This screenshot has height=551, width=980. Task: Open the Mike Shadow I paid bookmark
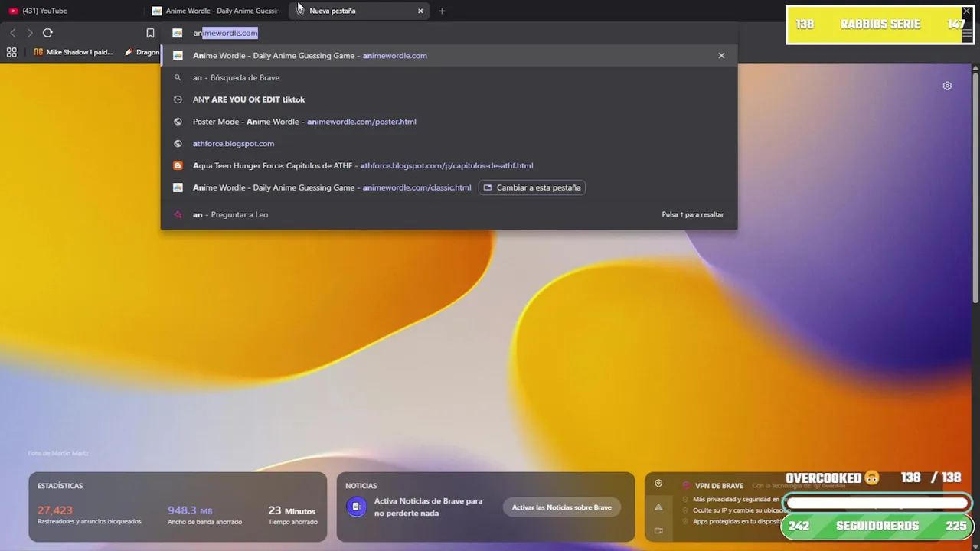point(73,52)
